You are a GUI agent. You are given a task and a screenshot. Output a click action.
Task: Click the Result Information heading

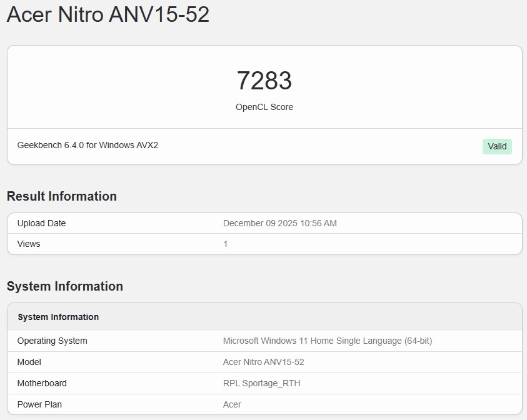tap(62, 196)
